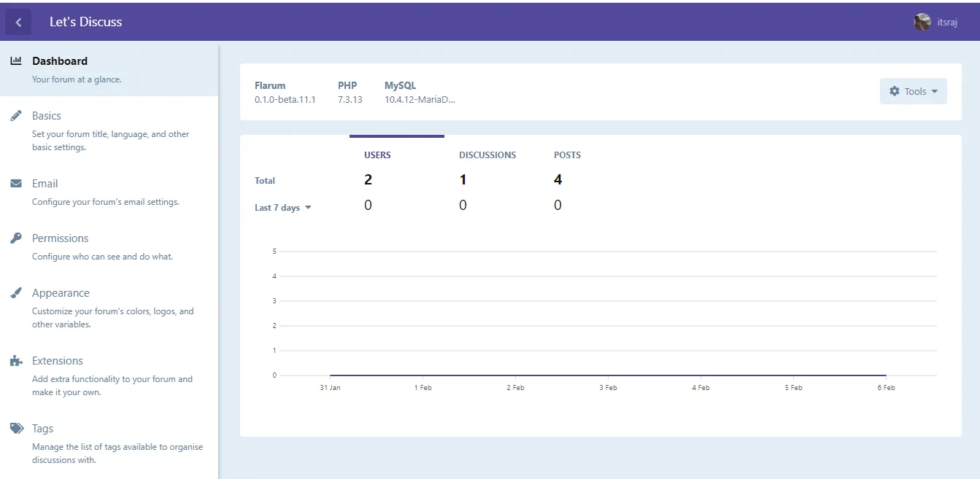Click total users count 2

[x=369, y=180]
